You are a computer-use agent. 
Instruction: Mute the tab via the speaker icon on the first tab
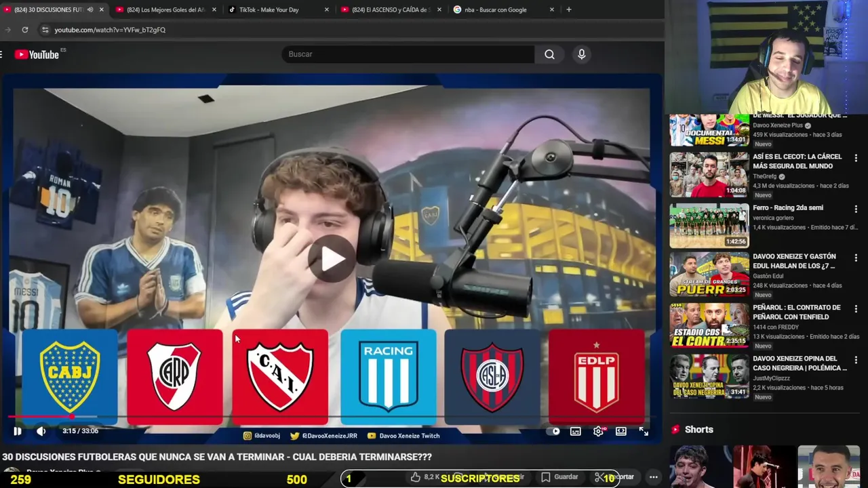(90, 9)
